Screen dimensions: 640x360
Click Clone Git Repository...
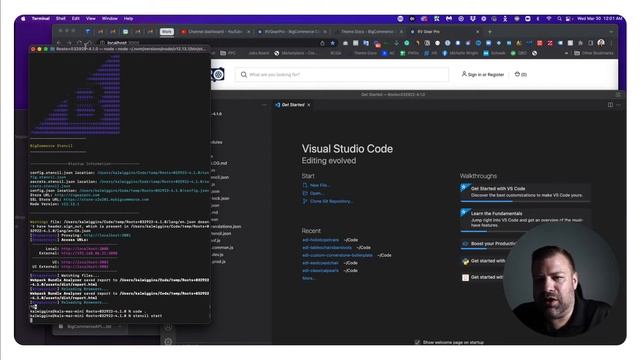coord(328,201)
